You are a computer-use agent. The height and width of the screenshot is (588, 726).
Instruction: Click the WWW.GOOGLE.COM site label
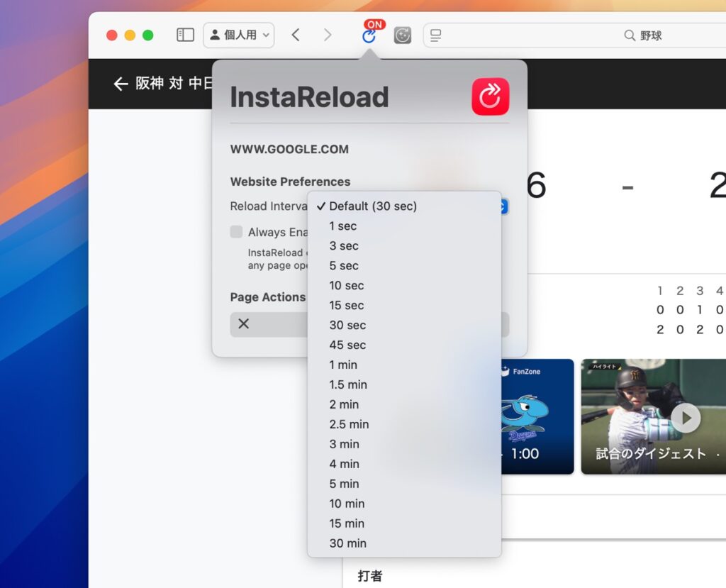tap(289, 149)
